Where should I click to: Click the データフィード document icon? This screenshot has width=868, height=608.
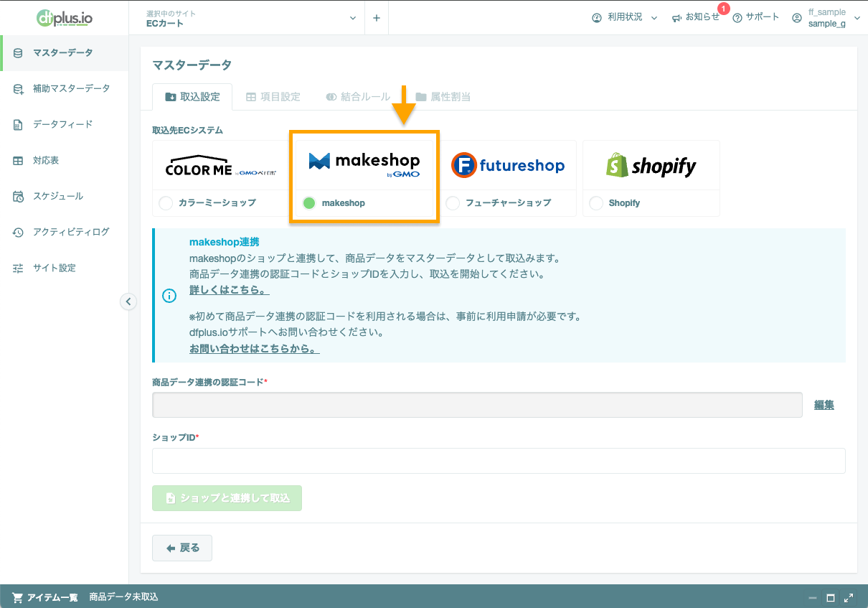click(18, 124)
